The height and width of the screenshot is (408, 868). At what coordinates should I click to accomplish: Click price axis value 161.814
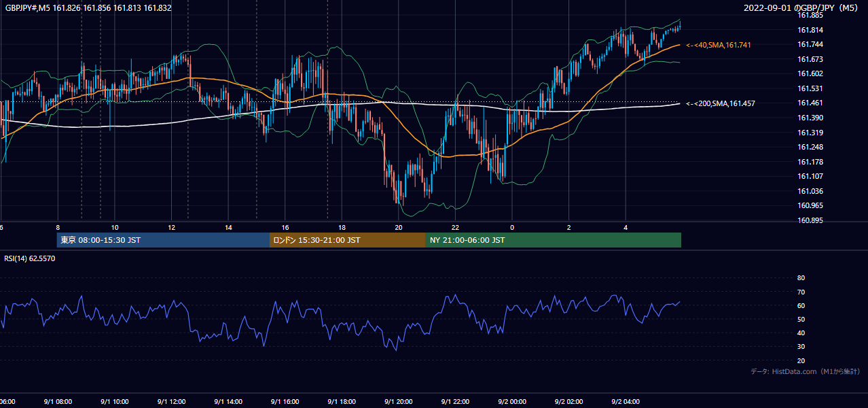click(810, 30)
